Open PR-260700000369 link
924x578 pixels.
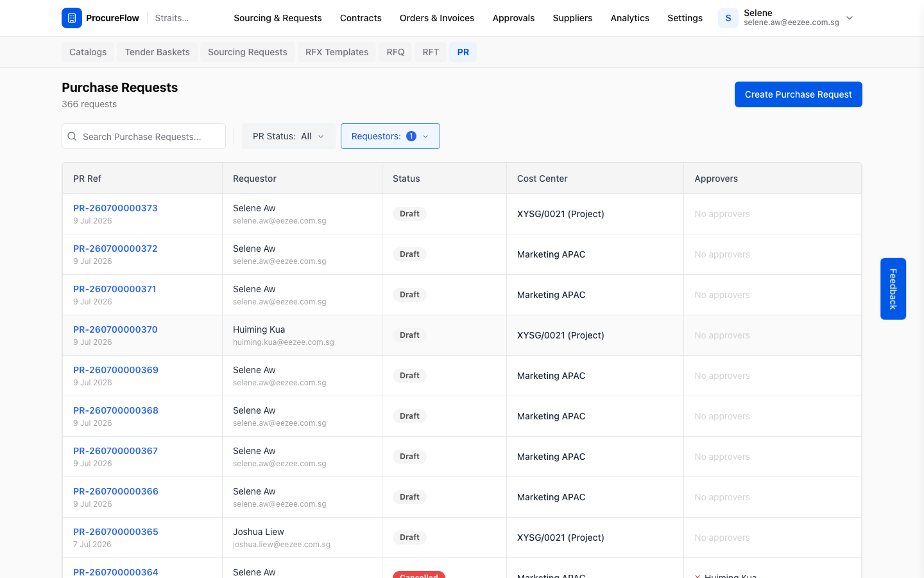pos(116,370)
